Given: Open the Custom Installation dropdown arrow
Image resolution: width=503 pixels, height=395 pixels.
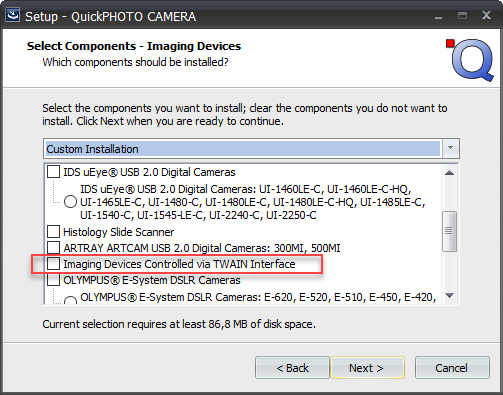Looking at the screenshot, I should pyautogui.click(x=450, y=148).
